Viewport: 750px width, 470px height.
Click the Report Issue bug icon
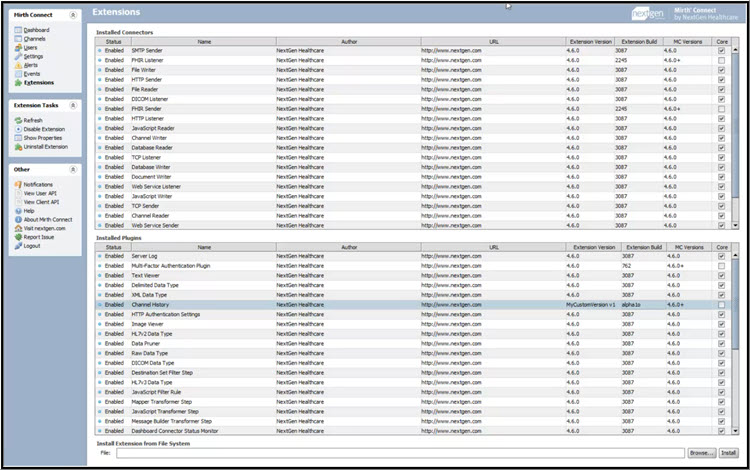coord(18,237)
